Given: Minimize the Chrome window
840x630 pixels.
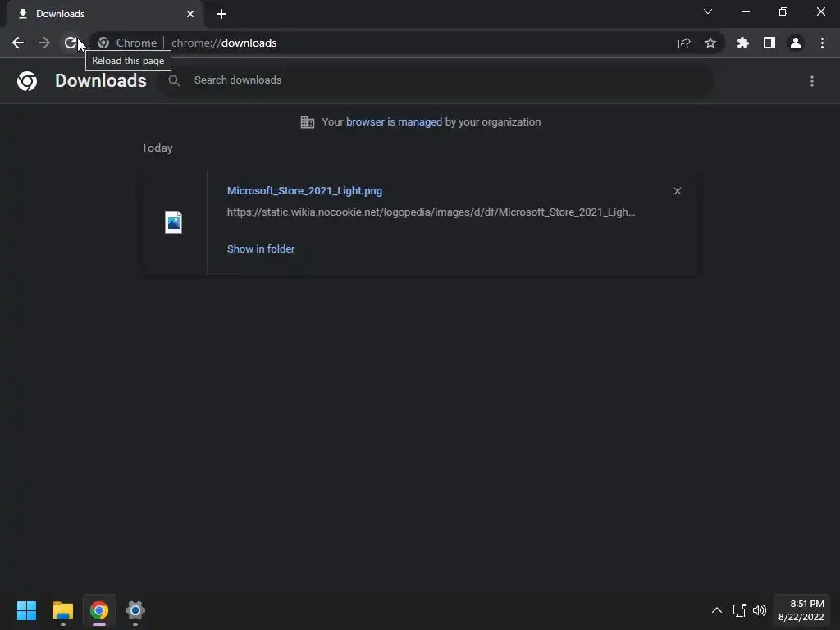Looking at the screenshot, I should click(x=746, y=11).
